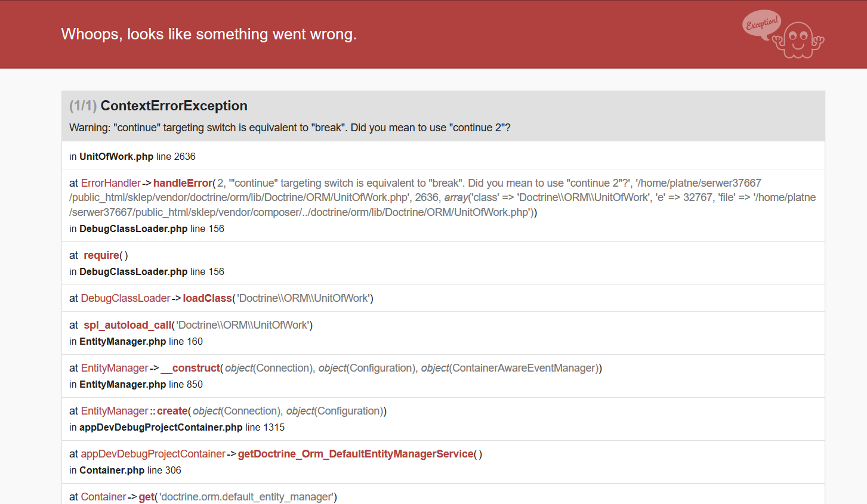Viewport: 867px width, 504px height.
Task: Click the __construct method of EntityManager
Action: (191, 368)
